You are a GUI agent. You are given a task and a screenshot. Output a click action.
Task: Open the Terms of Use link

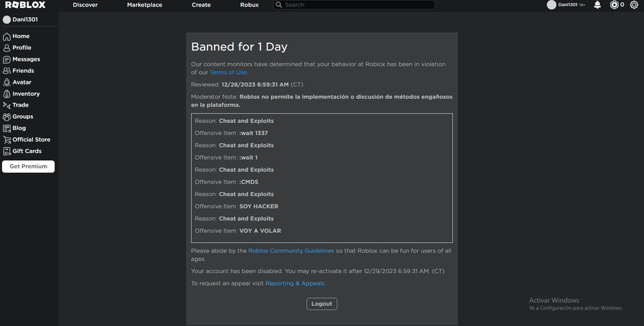click(x=229, y=72)
